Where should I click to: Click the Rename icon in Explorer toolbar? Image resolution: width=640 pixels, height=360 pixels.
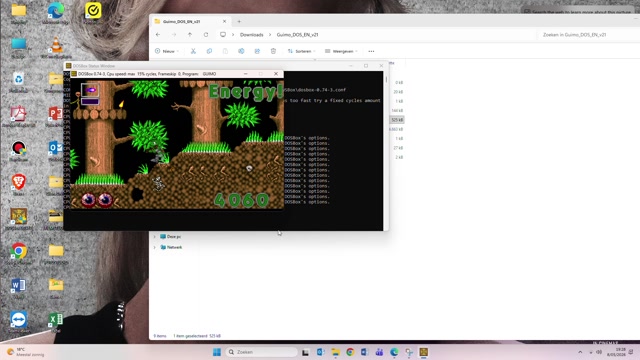241,51
